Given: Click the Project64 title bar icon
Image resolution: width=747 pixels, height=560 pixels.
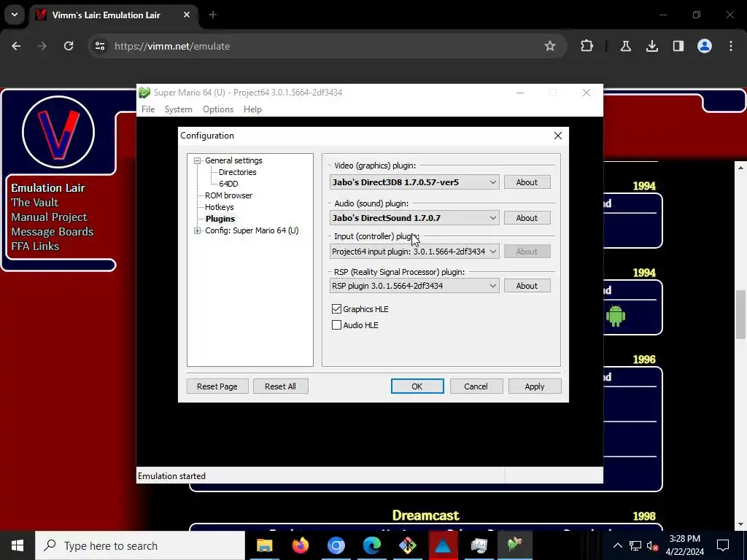Looking at the screenshot, I should tap(144, 93).
